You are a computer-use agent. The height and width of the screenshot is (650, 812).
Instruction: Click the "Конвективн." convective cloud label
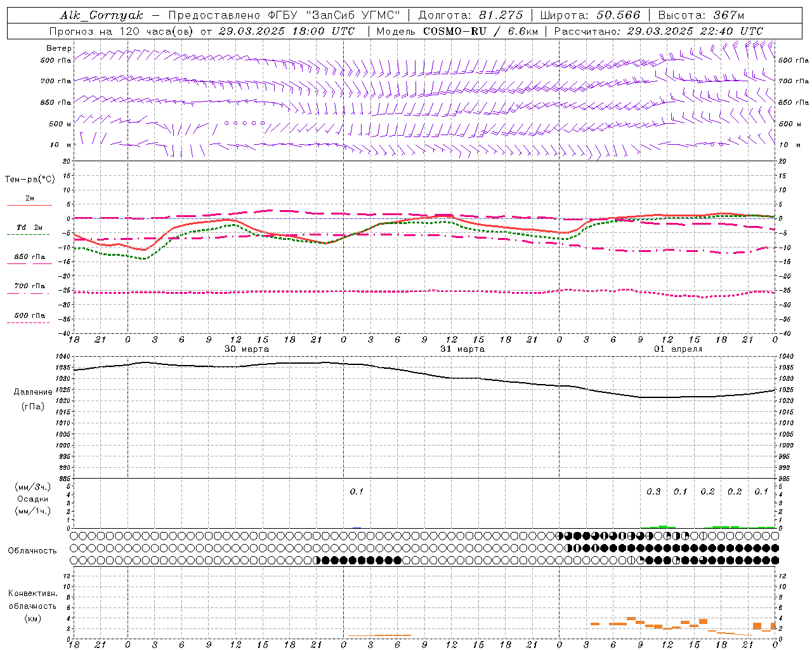(32, 594)
